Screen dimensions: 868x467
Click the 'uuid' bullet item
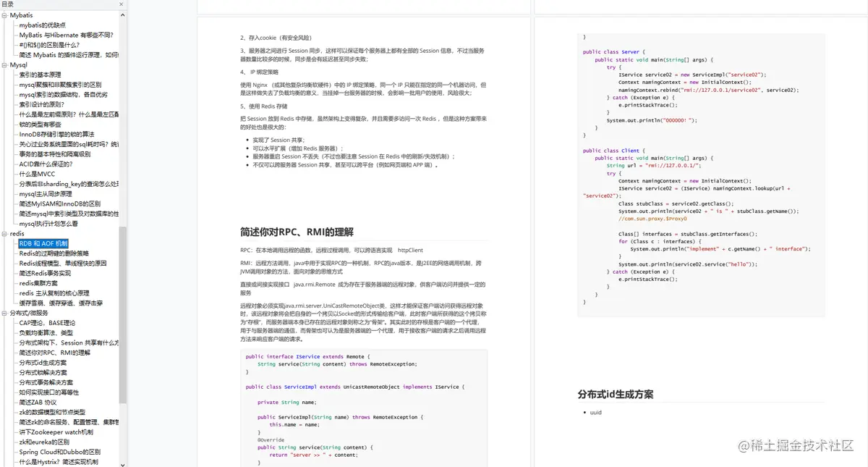596,413
